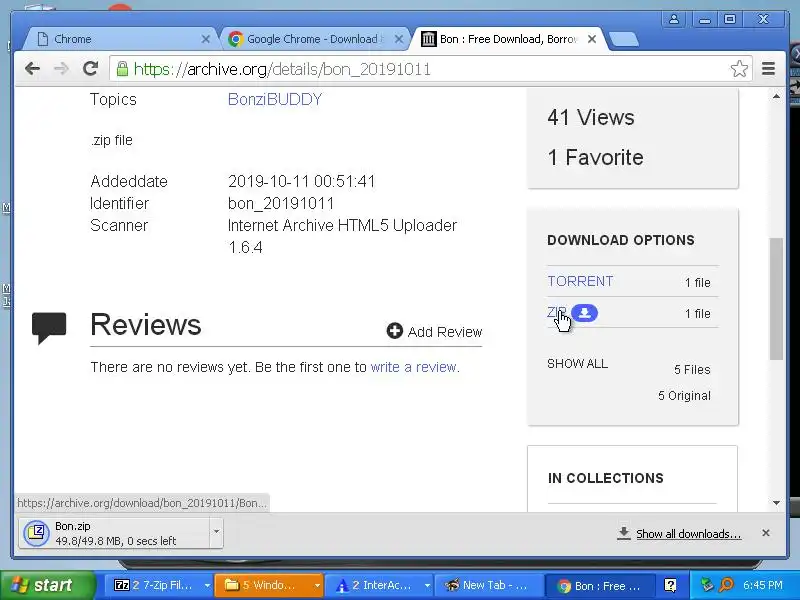Screen dimensions: 800x600
Task: Click the Add Review button
Action: coord(434,332)
